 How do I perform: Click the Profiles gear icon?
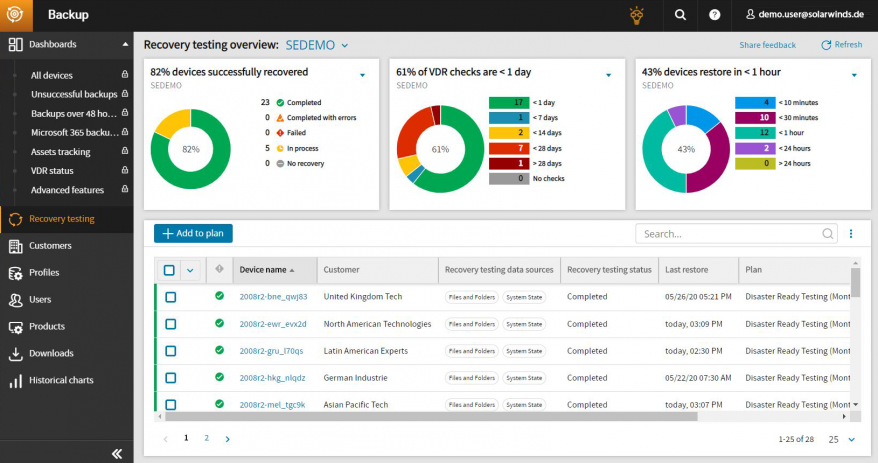pos(16,273)
